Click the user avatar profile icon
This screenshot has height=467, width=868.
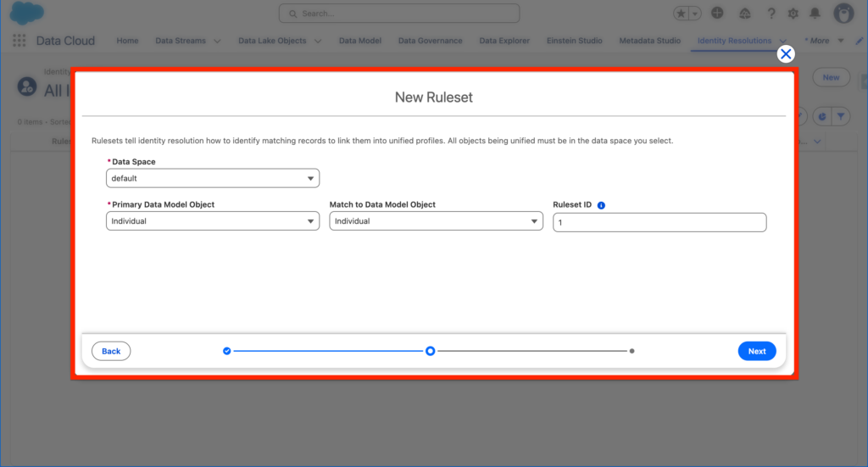click(843, 14)
